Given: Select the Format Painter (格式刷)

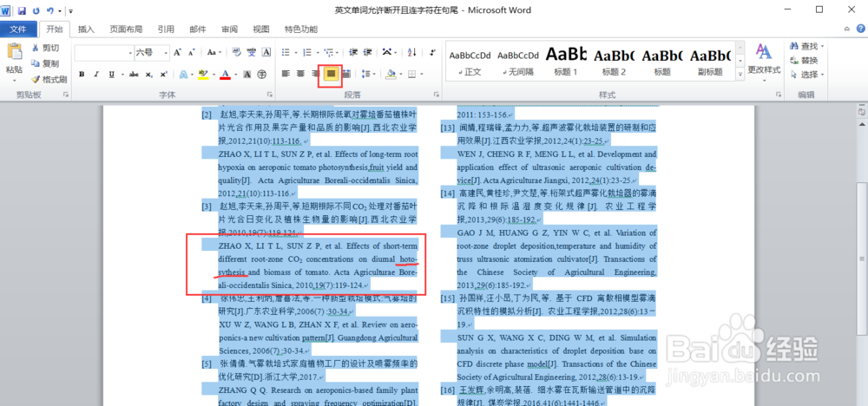Looking at the screenshot, I should point(49,80).
